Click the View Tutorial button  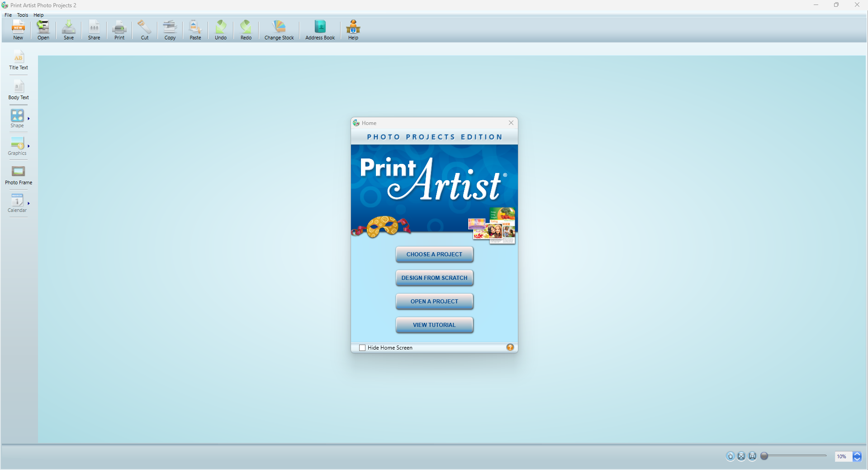(x=434, y=325)
